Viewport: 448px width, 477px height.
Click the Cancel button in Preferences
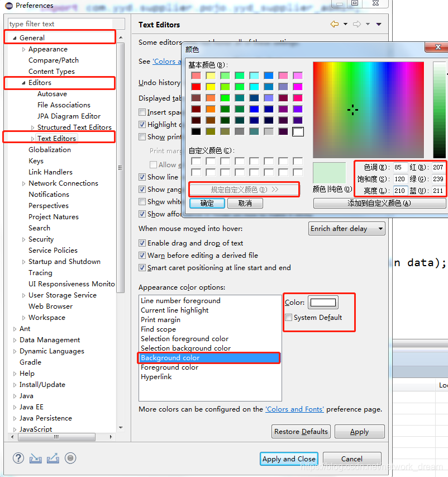click(352, 459)
